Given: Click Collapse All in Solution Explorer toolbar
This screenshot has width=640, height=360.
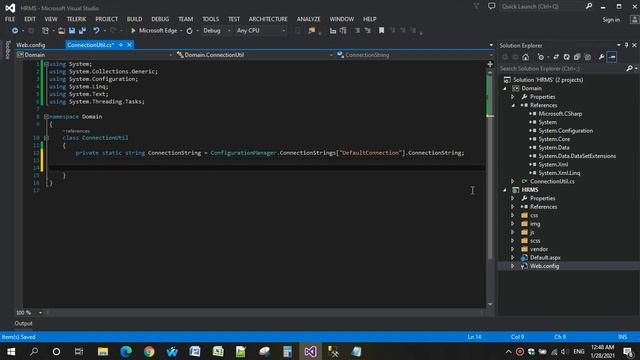Looking at the screenshot, I should [x=577, y=57].
